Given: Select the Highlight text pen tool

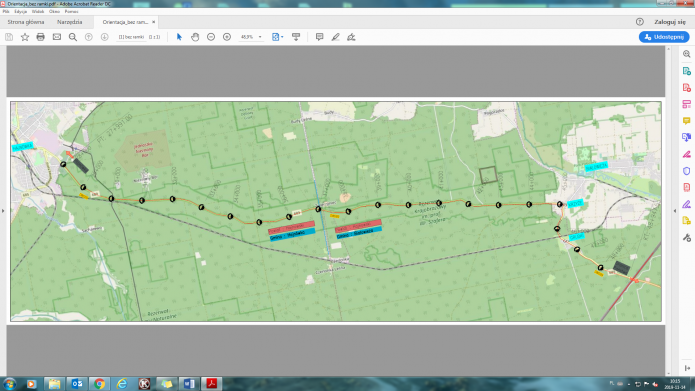Looking at the screenshot, I should pyautogui.click(x=336, y=37).
